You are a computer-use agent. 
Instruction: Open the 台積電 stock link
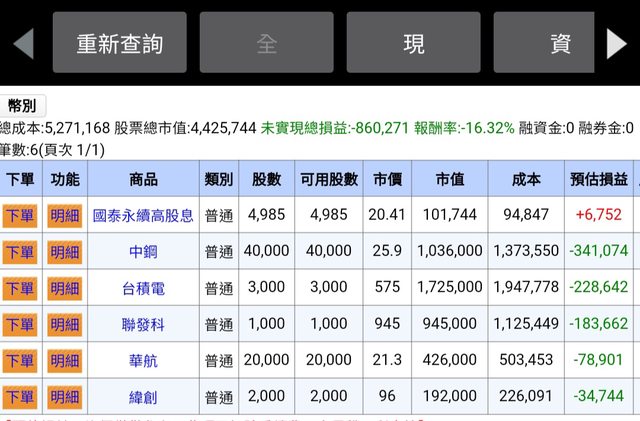tap(143, 288)
